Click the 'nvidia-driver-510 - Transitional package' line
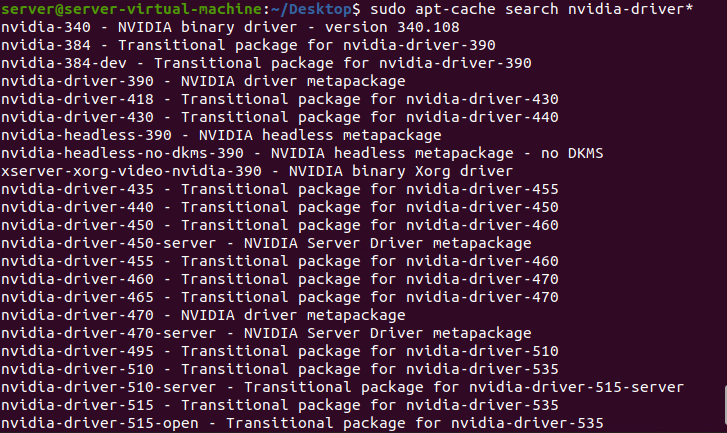 click(x=280, y=369)
